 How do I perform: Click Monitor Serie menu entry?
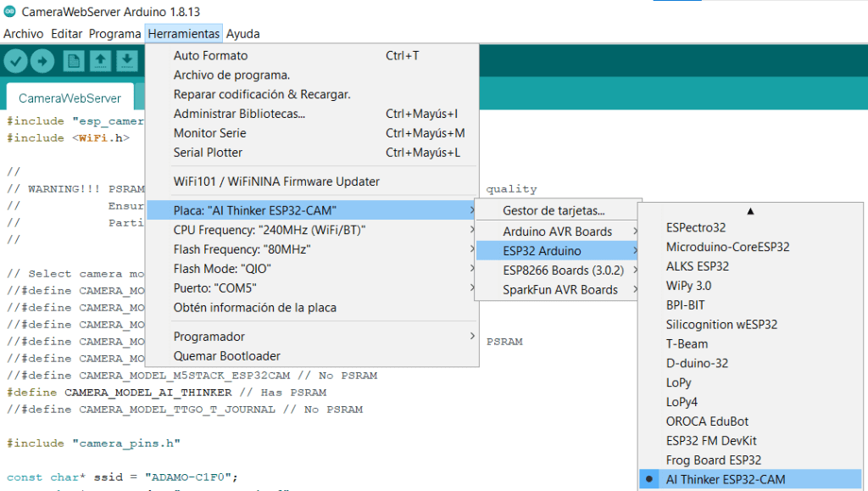coord(209,133)
